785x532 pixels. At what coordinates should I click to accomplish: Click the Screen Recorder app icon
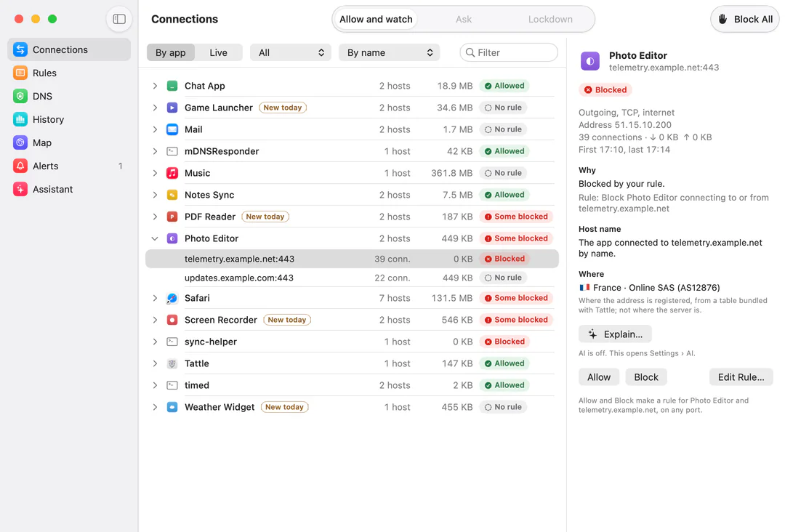tap(172, 320)
